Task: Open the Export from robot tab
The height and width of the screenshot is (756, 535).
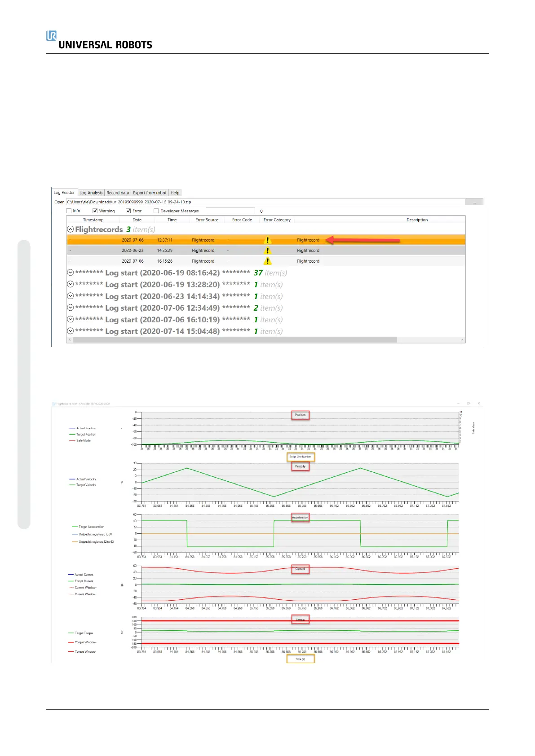Action: (x=150, y=193)
